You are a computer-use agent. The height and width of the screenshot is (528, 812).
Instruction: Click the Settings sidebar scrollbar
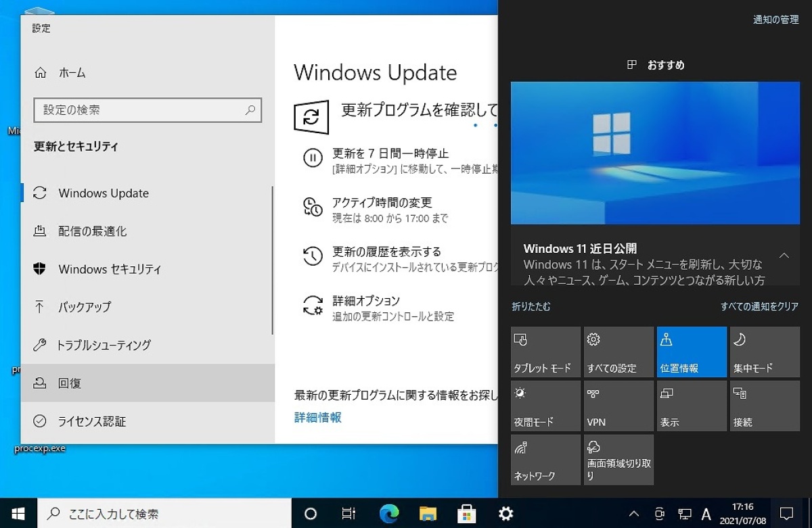pyautogui.click(x=273, y=260)
